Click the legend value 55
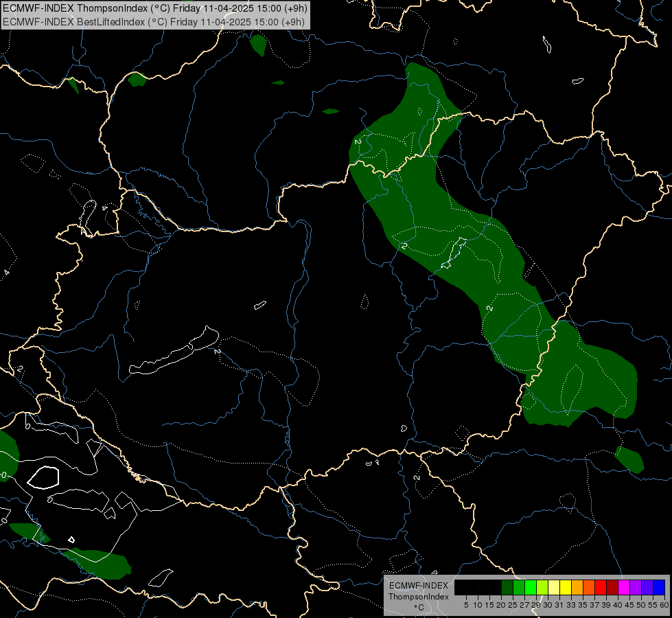This screenshot has width=672, height=618. [653, 605]
